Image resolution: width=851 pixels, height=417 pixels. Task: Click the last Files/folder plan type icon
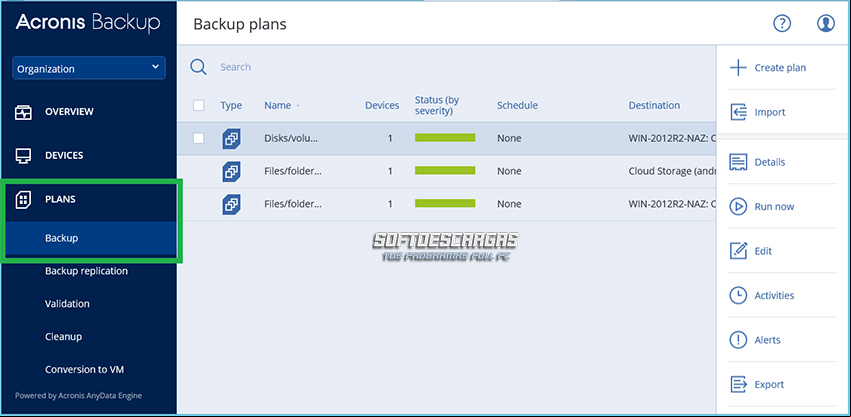[232, 205]
